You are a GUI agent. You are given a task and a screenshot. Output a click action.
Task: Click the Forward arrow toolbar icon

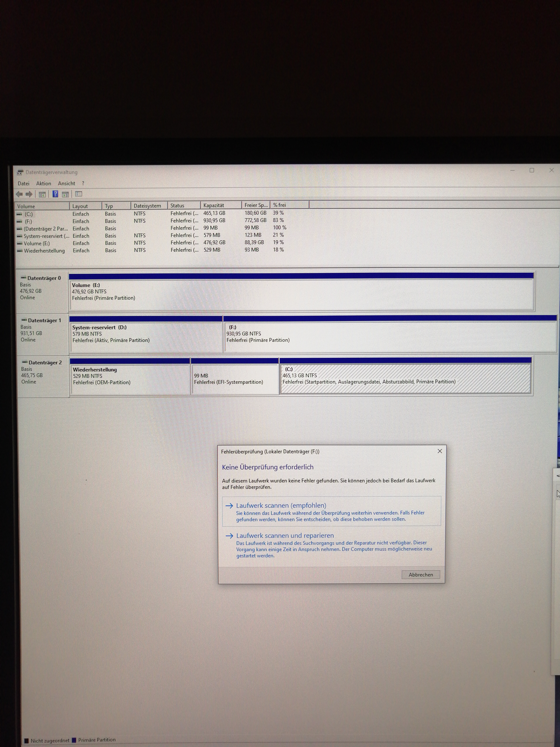pyautogui.click(x=29, y=194)
